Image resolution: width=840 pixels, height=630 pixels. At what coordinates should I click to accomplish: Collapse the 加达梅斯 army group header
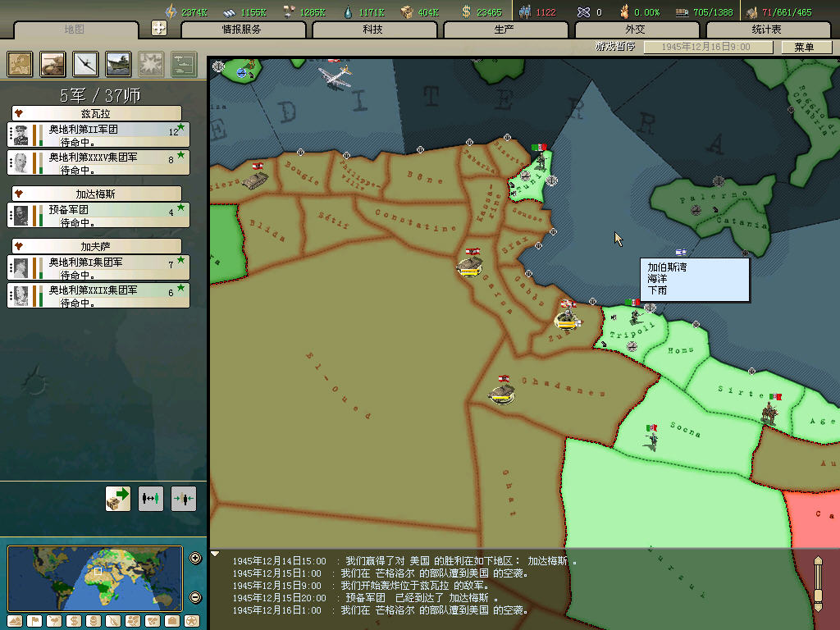tap(18, 194)
